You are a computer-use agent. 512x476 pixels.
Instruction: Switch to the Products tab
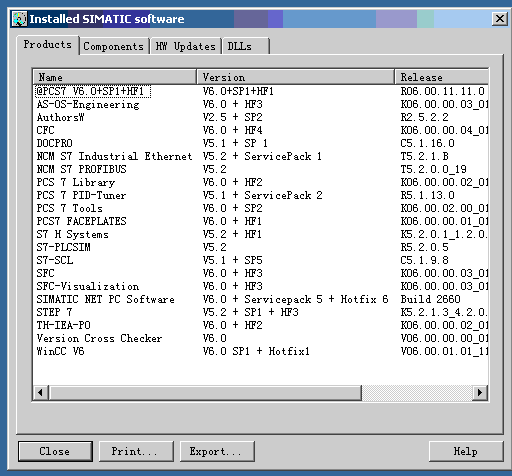47,45
